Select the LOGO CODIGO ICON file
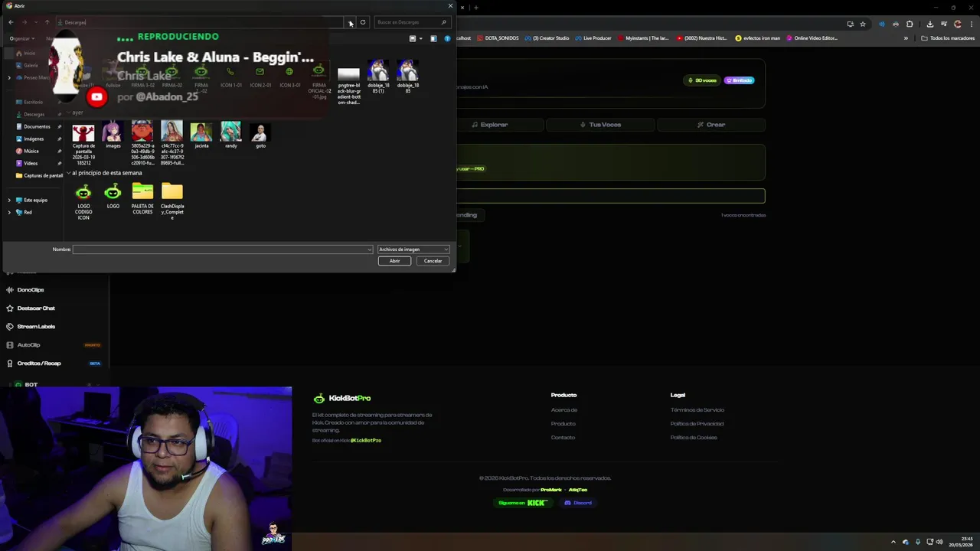Viewport: 980px width, 551px height. coord(83,201)
